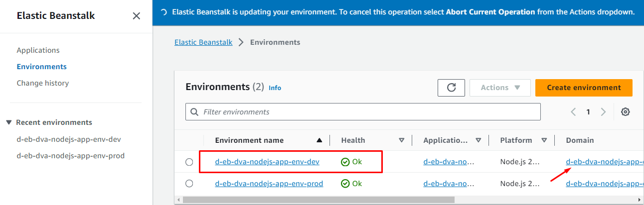The height and width of the screenshot is (205, 644).
Task: Click the Filter environments search field
Action: click(369, 112)
